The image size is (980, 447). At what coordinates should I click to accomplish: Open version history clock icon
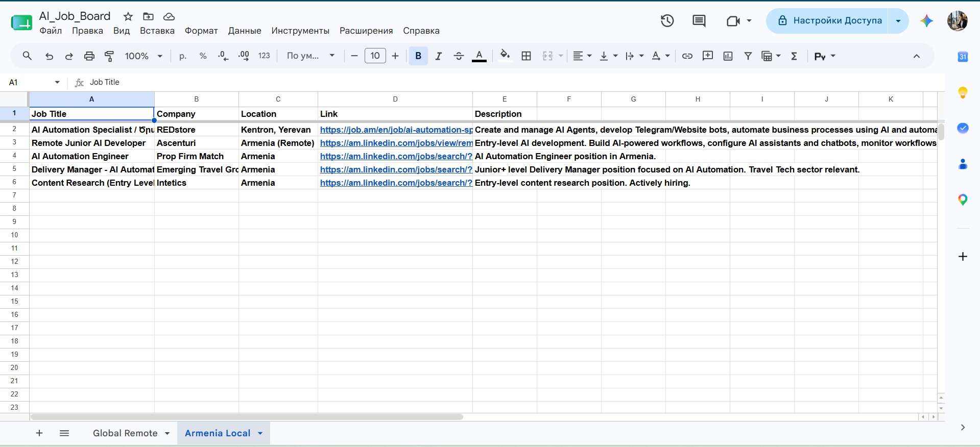(667, 21)
